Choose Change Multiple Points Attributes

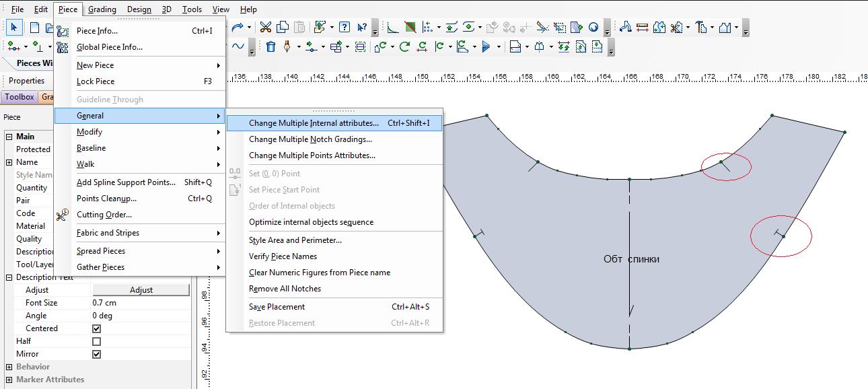pos(334,155)
